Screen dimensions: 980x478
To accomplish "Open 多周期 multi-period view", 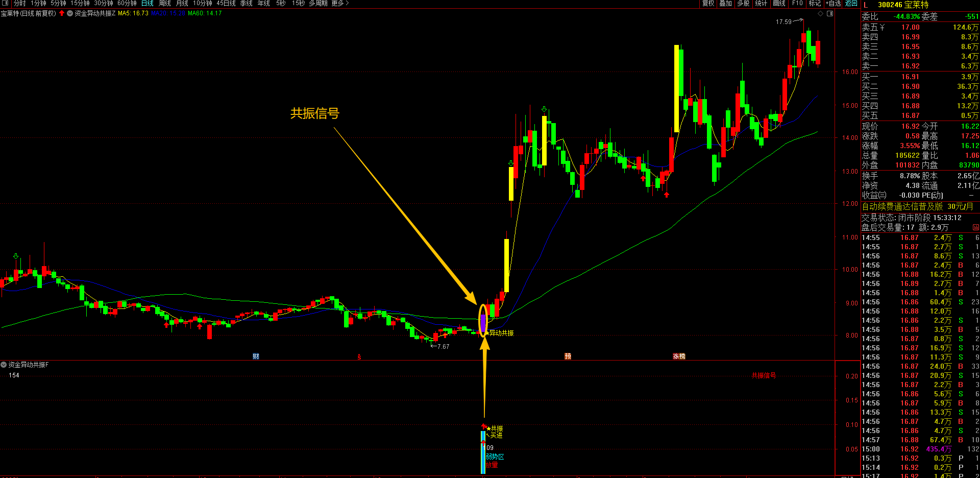I will [x=318, y=3].
